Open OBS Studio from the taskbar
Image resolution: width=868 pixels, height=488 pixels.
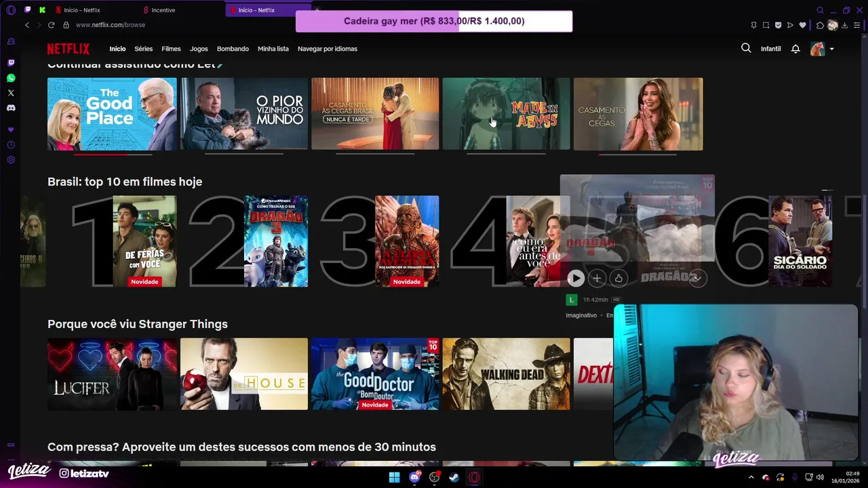point(434,477)
